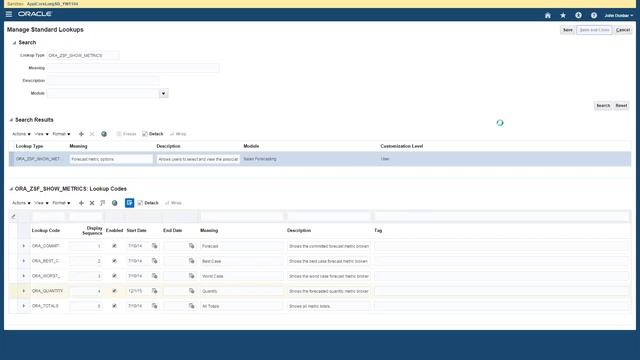Click the Reset button
The image size is (640, 360).
point(621,106)
